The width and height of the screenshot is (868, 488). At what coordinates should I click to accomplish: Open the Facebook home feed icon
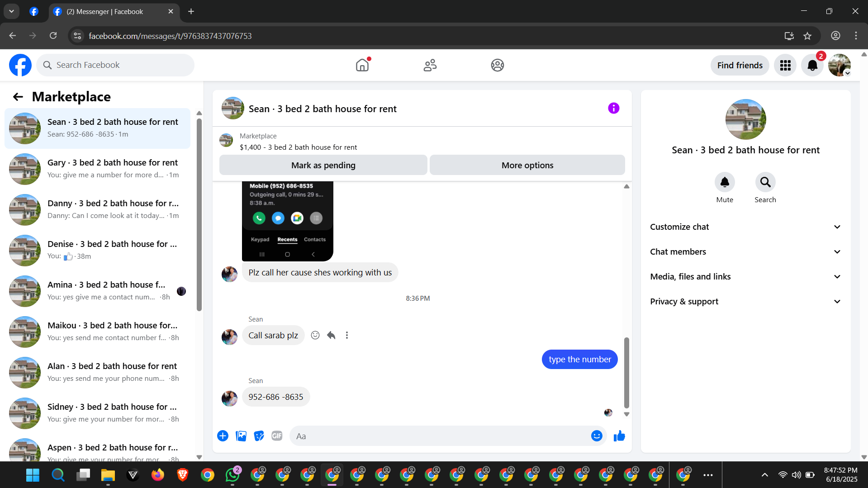point(362,65)
